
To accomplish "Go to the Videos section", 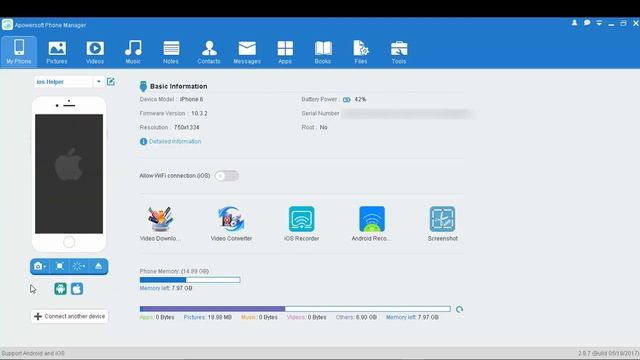I will point(95,52).
